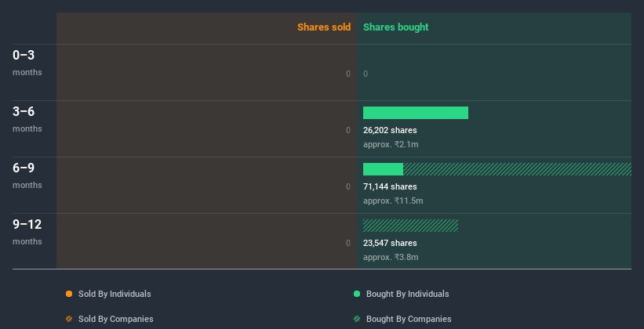Click the 23,547 shares value
This screenshot has width=644, height=329.
click(x=390, y=244)
